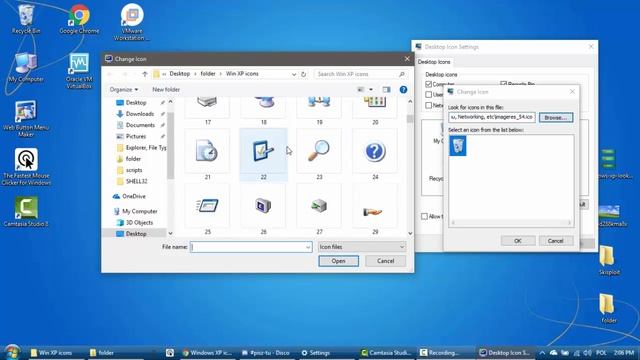Refresh the Win XP icons folder
This screenshot has height=360, width=640.
click(304, 74)
